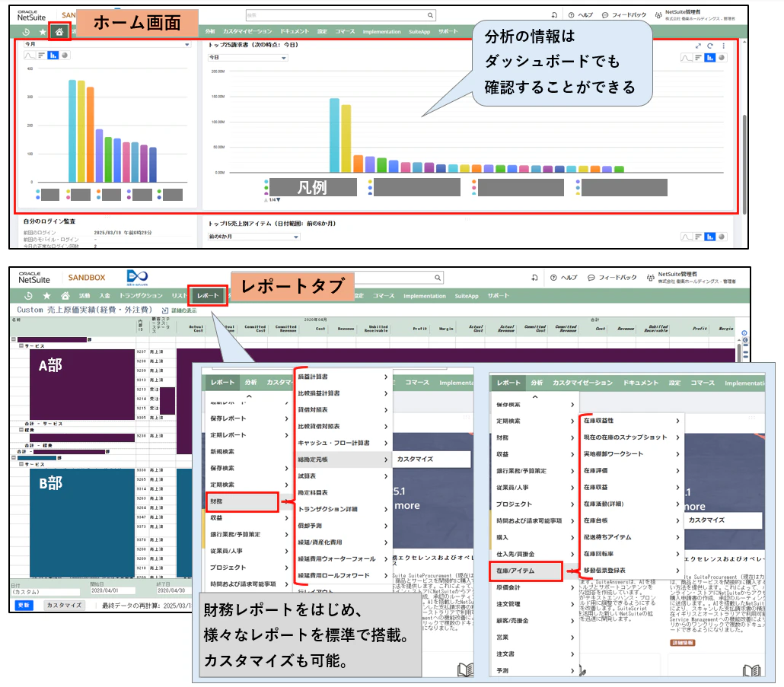784x687 pixels.
Task: Expand 損益計算書 submenu arrow
Action: 385,377
